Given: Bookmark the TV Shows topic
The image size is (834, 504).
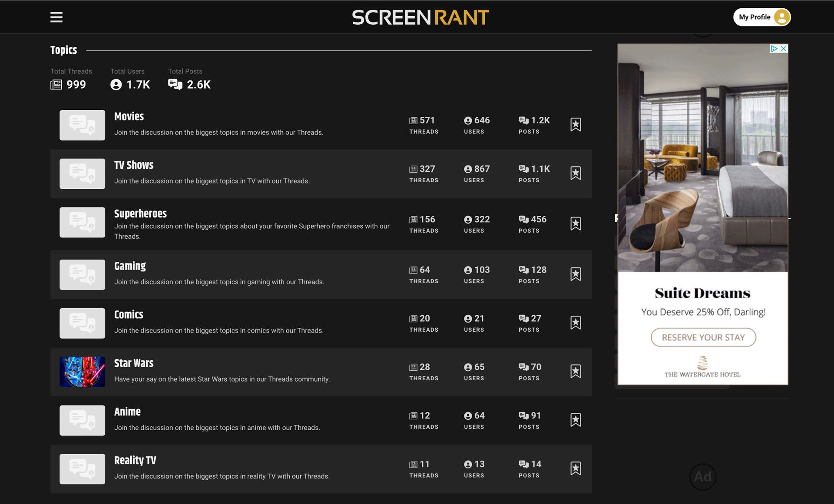Looking at the screenshot, I should (x=576, y=173).
